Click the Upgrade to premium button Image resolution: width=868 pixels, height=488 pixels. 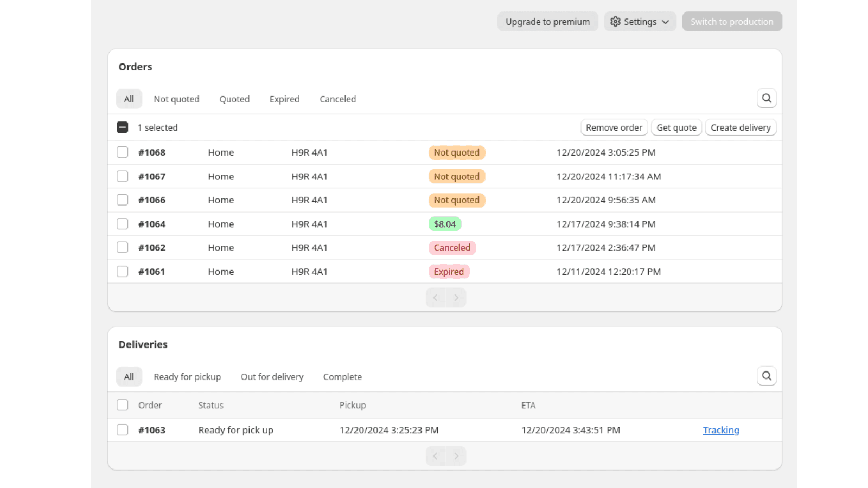547,22
